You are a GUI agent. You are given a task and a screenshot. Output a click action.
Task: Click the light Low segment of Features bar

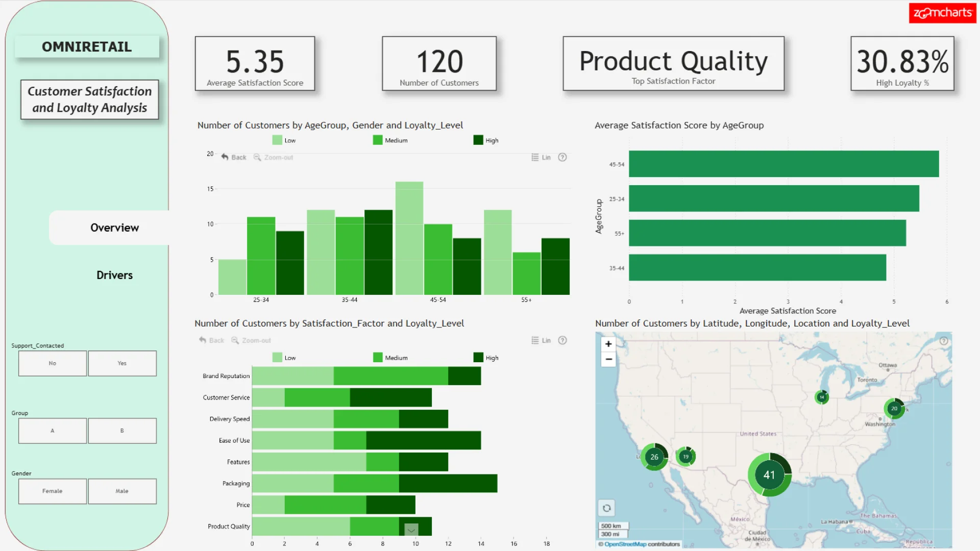pos(309,462)
